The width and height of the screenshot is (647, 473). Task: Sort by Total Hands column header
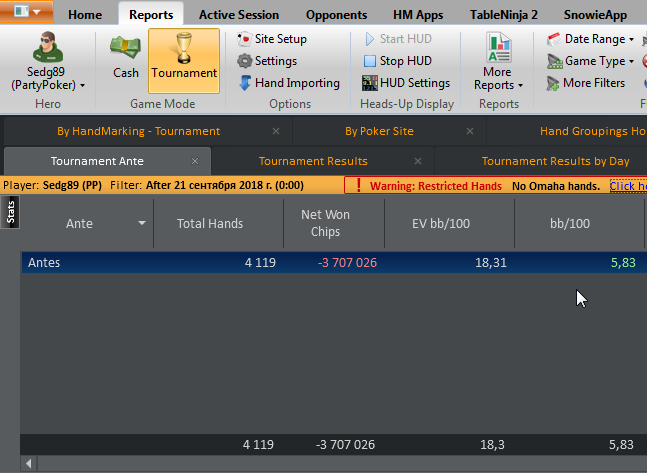(x=210, y=224)
